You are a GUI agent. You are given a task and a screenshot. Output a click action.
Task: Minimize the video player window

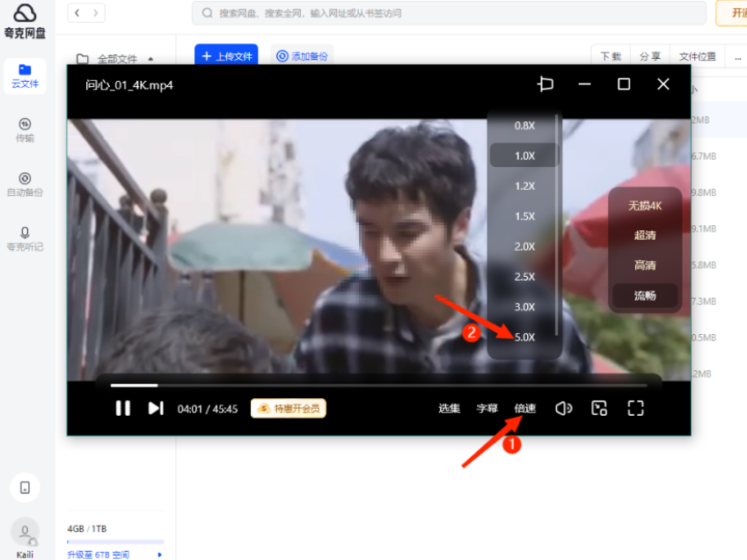click(x=584, y=84)
